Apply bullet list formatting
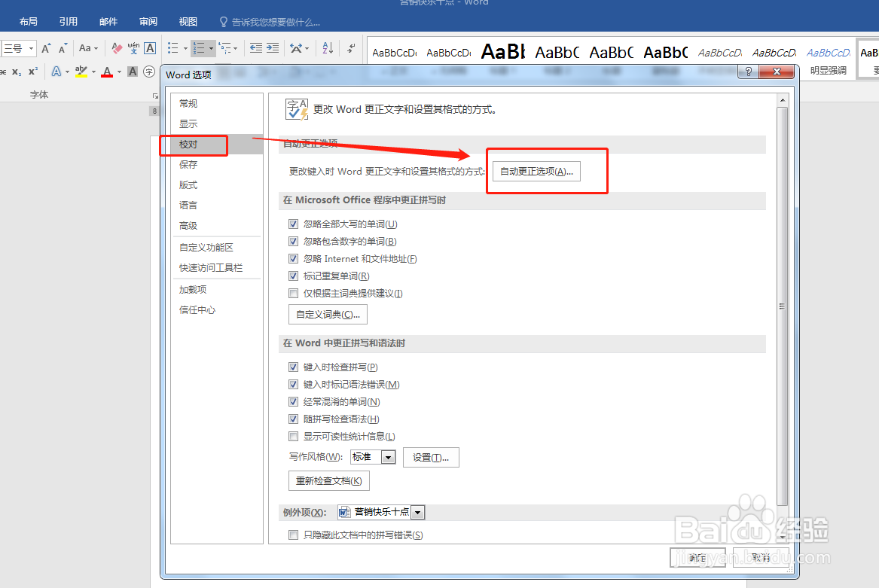The height and width of the screenshot is (588, 879). tap(173, 48)
